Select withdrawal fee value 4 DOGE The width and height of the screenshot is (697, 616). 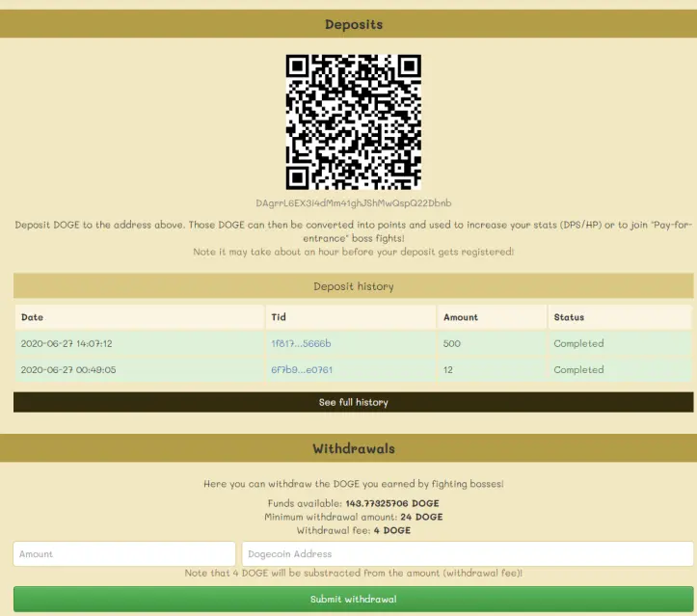click(392, 530)
